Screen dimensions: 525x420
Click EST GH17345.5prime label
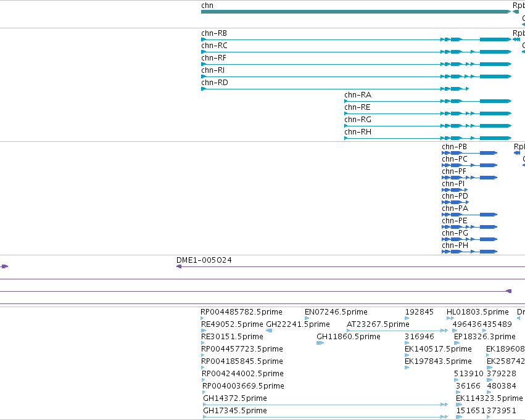tap(235, 411)
